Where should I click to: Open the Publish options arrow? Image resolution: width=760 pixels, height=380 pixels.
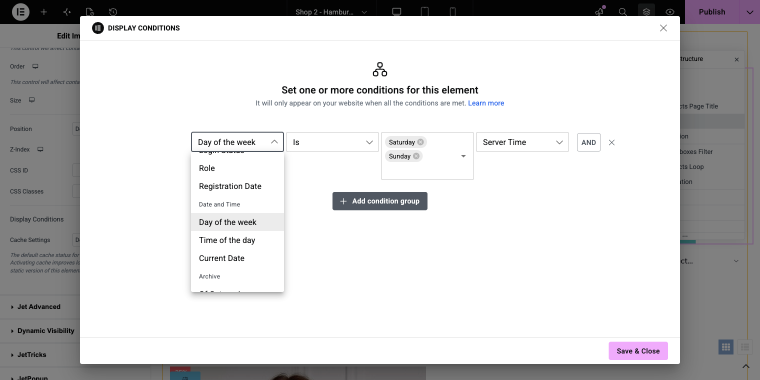point(749,12)
